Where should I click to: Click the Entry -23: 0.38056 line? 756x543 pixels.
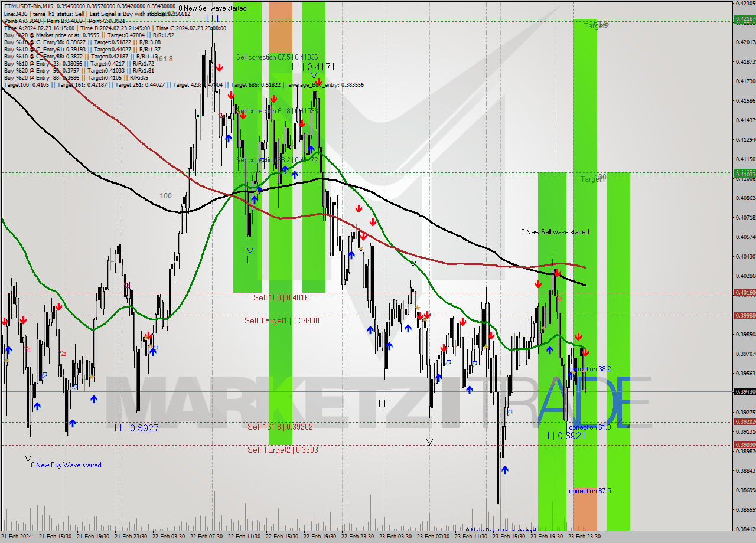[79, 63]
